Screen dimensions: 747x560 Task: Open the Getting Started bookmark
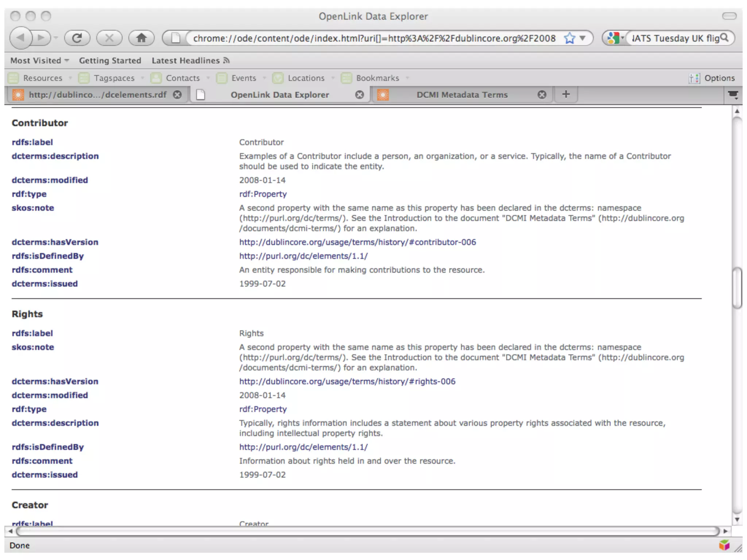110,61
